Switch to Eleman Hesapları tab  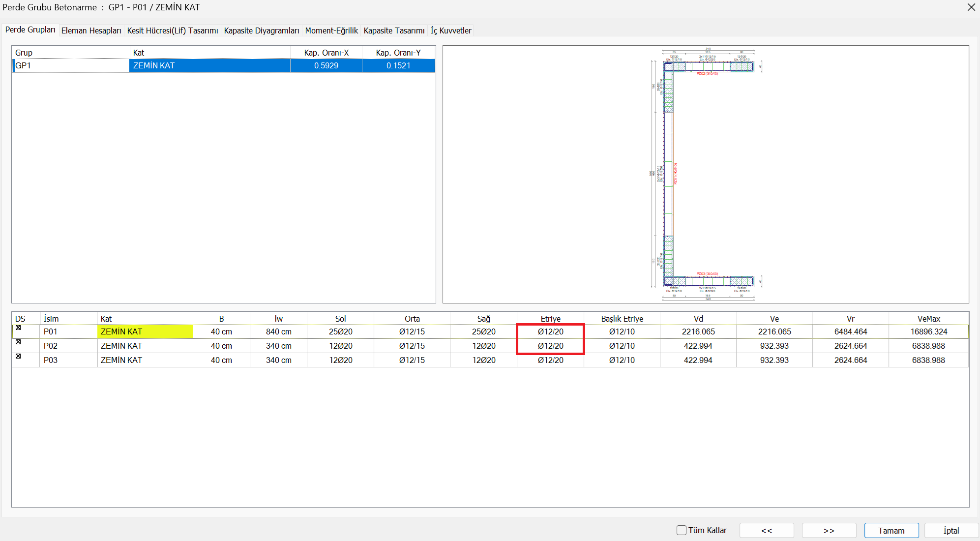pyautogui.click(x=91, y=30)
